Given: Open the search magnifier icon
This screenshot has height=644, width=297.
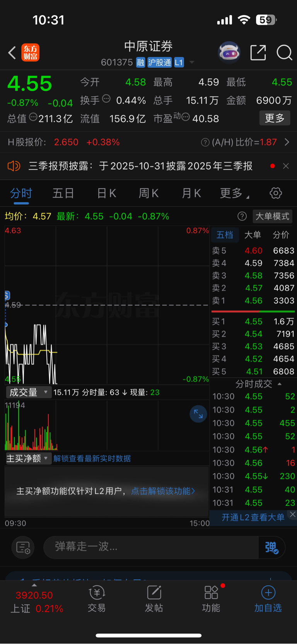Looking at the screenshot, I should click(x=284, y=52).
